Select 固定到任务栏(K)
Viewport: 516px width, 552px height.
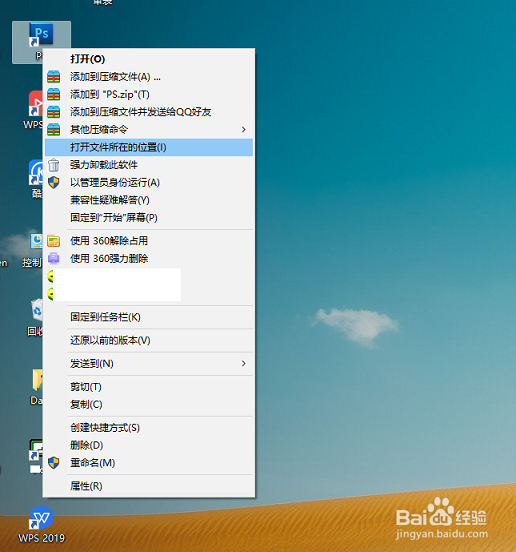point(149,317)
